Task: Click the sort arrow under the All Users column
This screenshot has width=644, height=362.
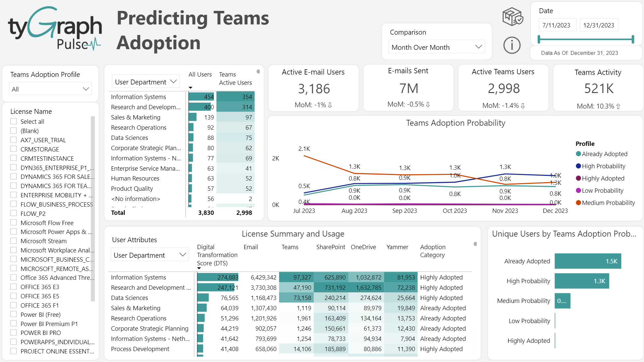Action: coord(190,87)
